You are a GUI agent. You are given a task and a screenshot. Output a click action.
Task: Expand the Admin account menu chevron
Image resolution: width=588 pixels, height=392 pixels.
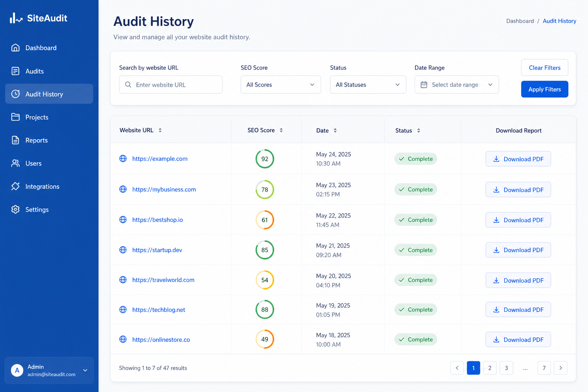[x=85, y=370]
